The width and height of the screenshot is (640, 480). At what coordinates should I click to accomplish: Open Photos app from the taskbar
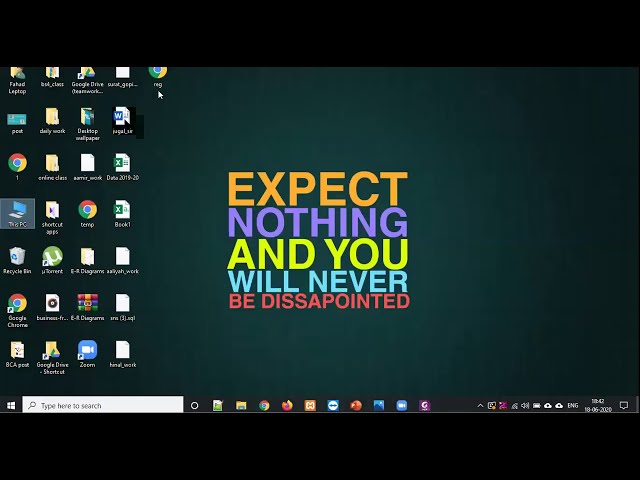379,405
